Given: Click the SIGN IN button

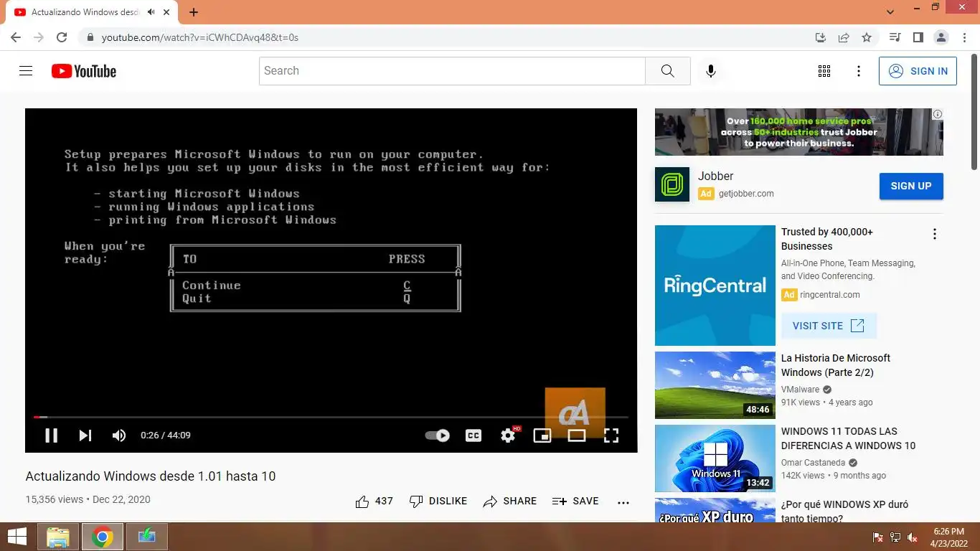Looking at the screenshot, I should 918,71.
